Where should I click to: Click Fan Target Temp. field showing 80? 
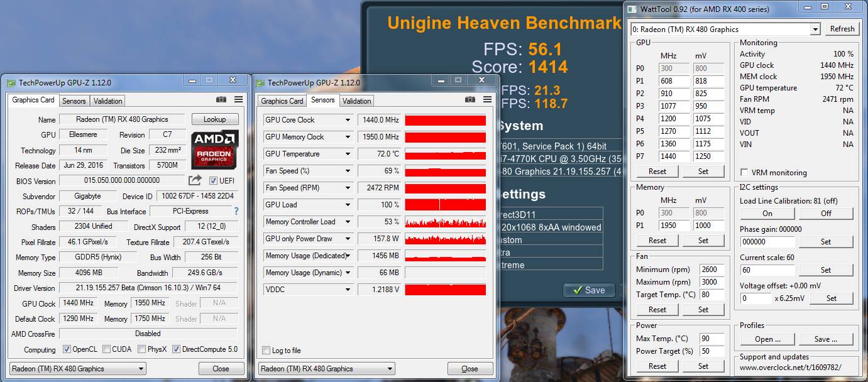tap(713, 294)
